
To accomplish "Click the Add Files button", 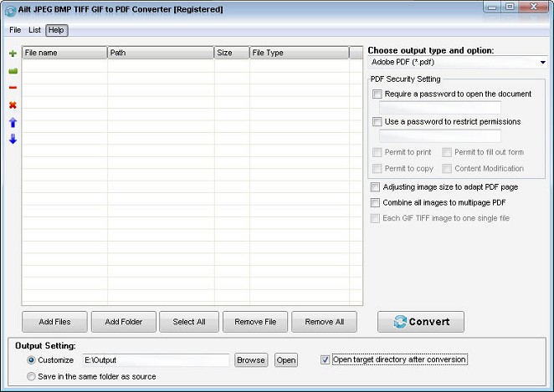I will coord(54,322).
